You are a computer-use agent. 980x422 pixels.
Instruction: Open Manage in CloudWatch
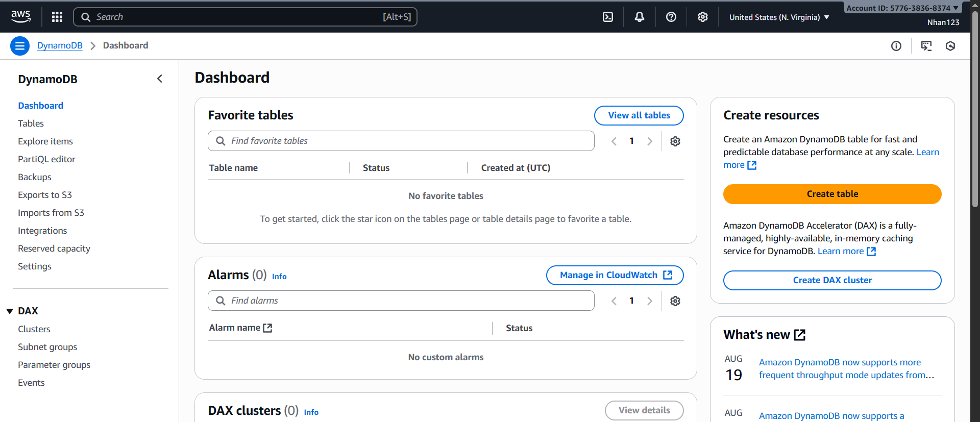pyautogui.click(x=615, y=275)
